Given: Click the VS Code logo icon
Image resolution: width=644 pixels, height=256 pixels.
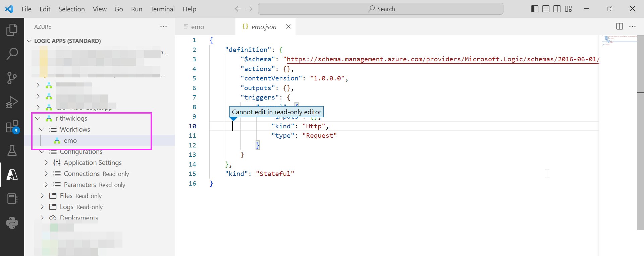Looking at the screenshot, I should tap(9, 9).
